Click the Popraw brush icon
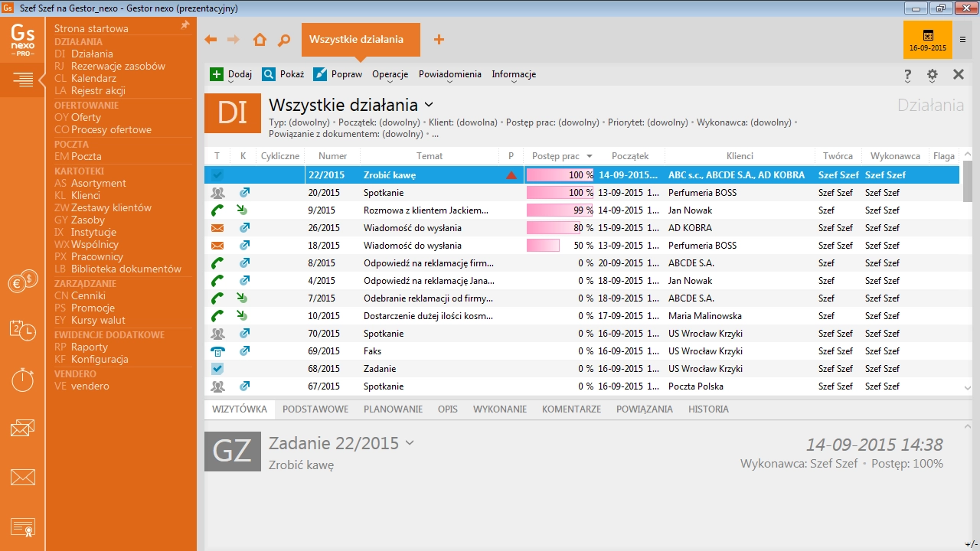The image size is (980, 551). (321, 74)
